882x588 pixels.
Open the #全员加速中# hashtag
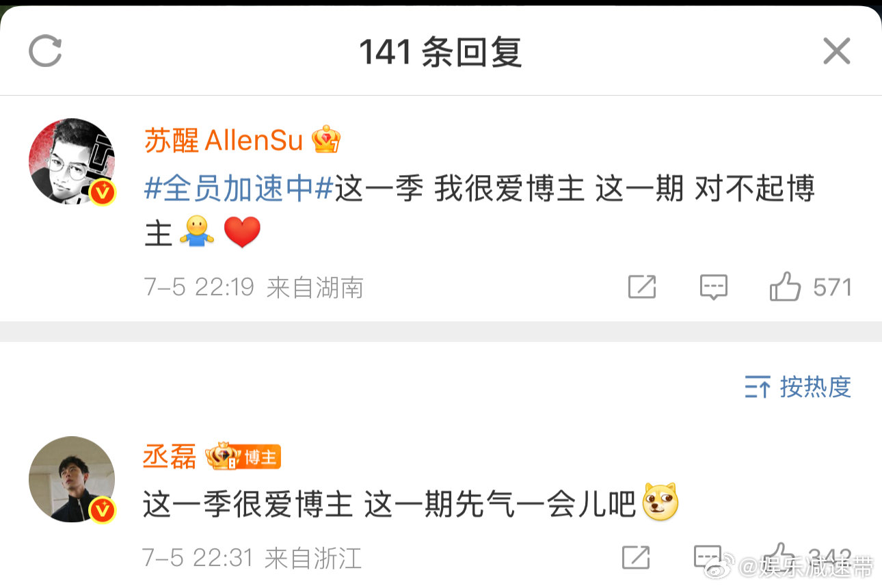point(239,188)
